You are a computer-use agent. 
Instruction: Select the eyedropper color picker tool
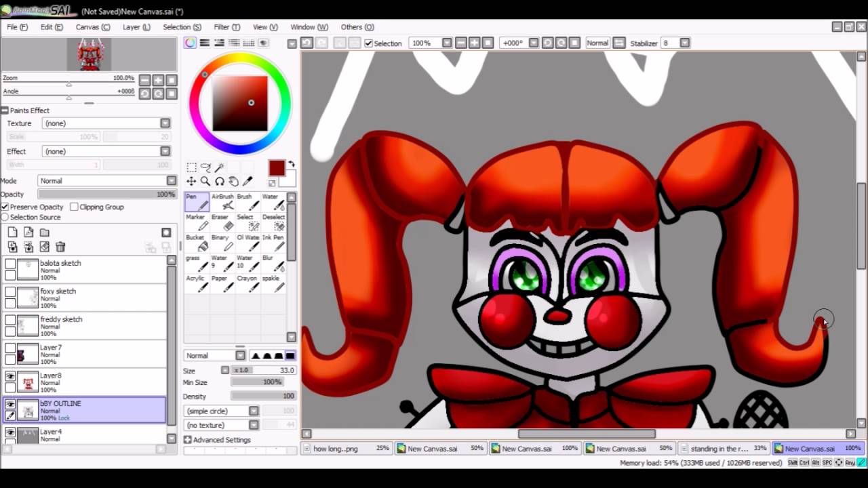click(x=248, y=181)
